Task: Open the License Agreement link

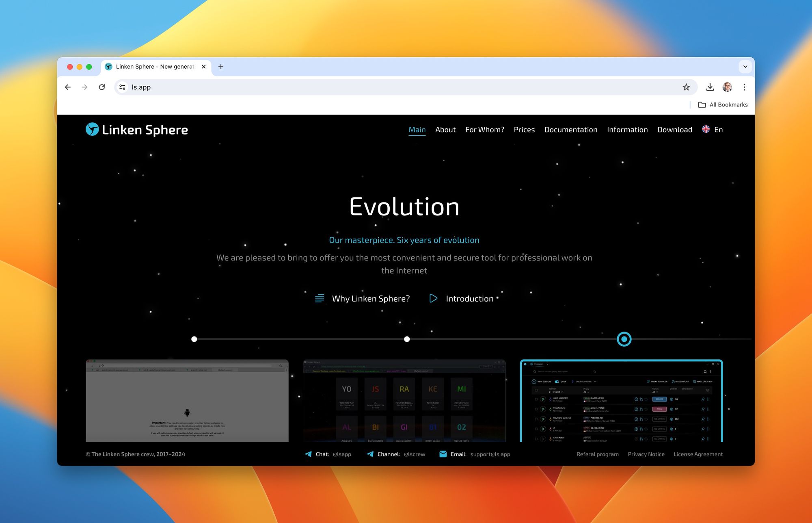Action: point(698,454)
